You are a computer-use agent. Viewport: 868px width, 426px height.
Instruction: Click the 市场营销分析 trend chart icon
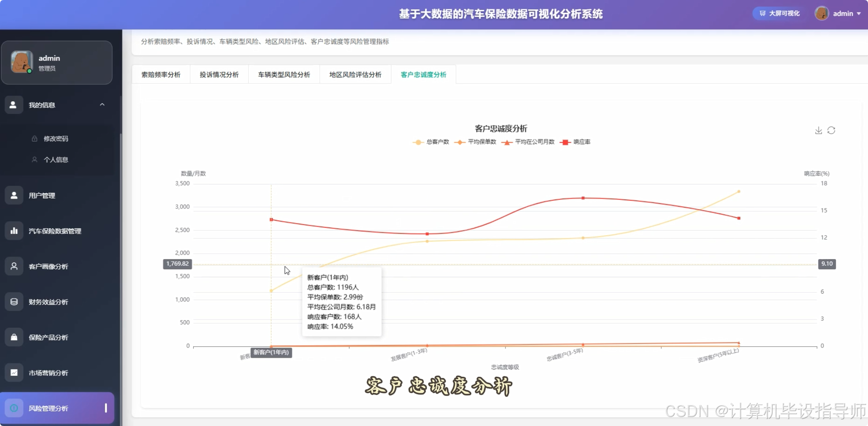point(14,373)
